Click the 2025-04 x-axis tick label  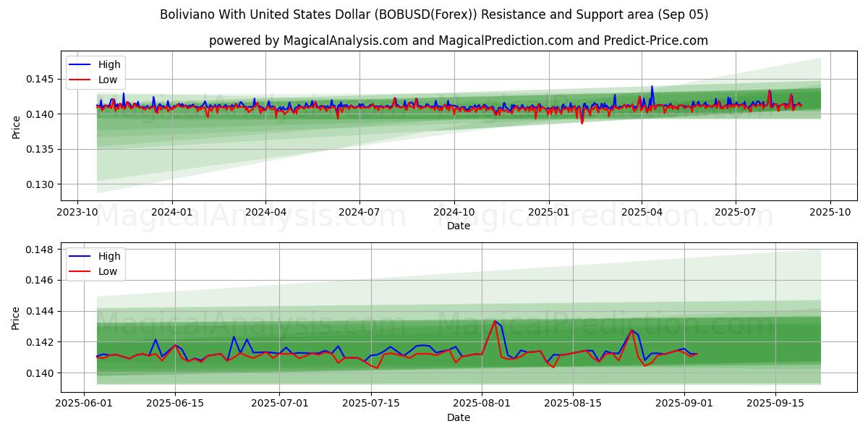coord(642,212)
